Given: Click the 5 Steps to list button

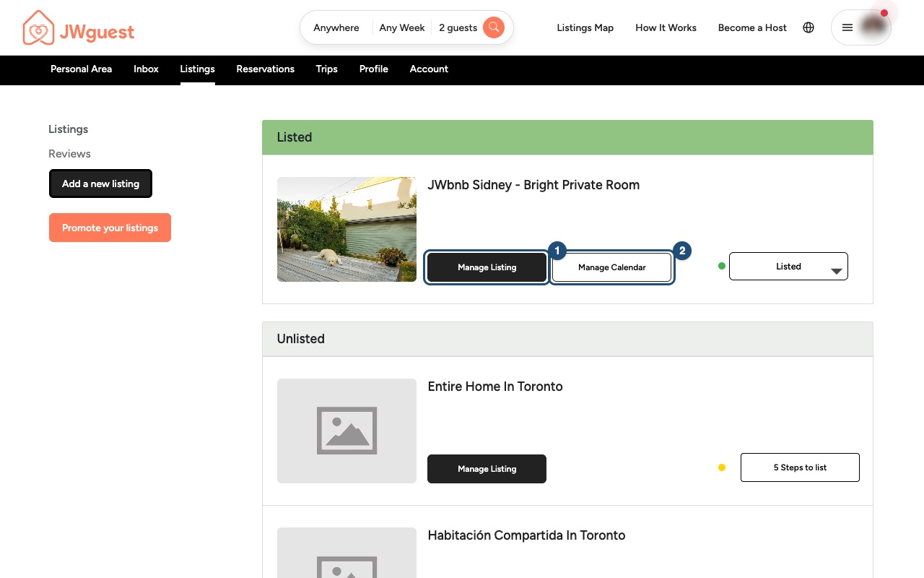Looking at the screenshot, I should [800, 467].
